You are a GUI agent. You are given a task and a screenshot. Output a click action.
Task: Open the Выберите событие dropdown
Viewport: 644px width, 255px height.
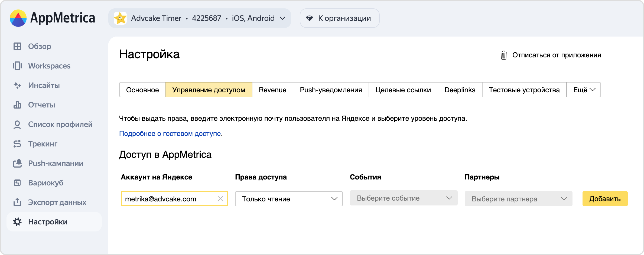coord(404,198)
